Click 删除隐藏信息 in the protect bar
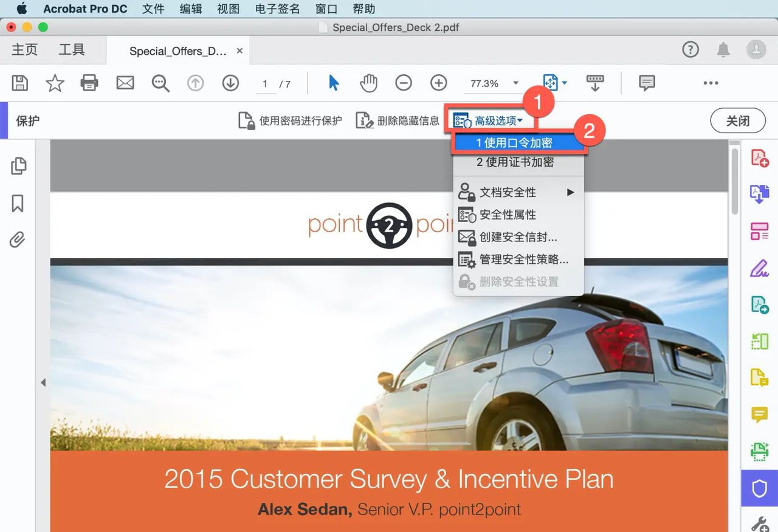Screen dimensions: 778x532 pyautogui.click(x=398, y=121)
